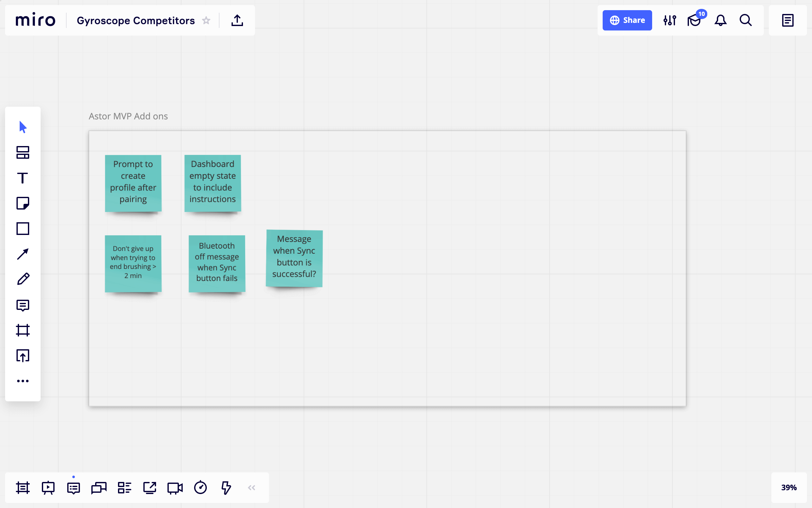The width and height of the screenshot is (812, 508).
Task: Select the Text tool
Action: 23,178
